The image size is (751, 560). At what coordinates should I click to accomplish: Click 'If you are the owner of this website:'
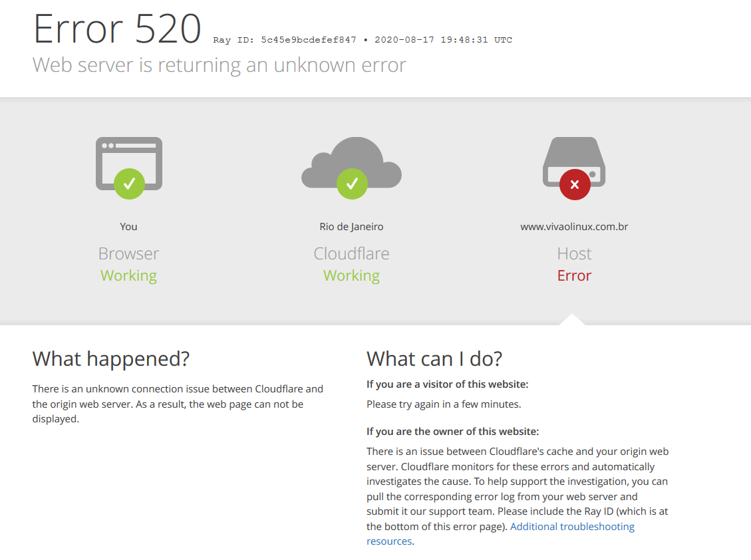click(x=452, y=432)
